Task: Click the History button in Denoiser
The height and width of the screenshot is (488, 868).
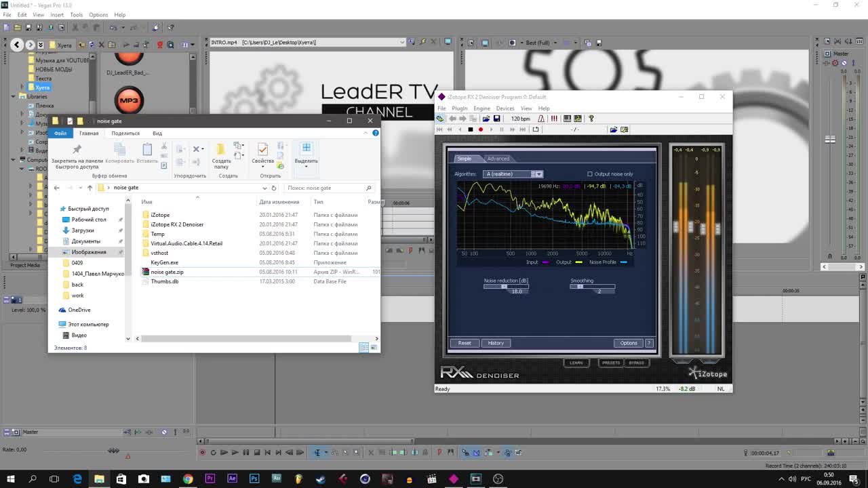Action: coord(496,343)
